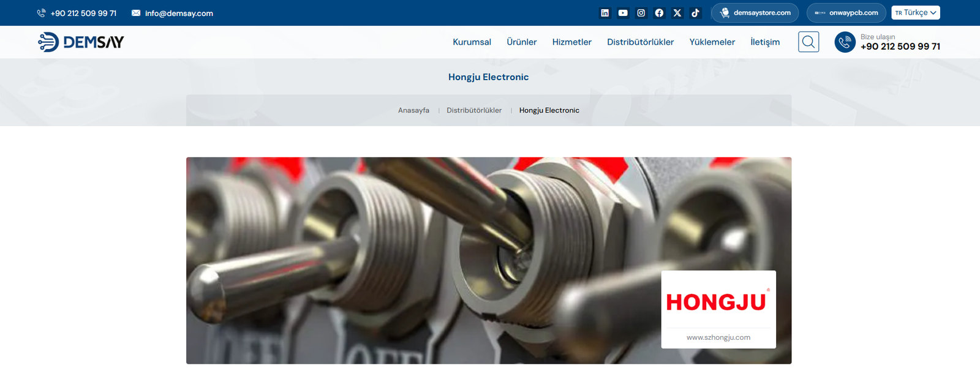Open the Hizmetler menu

pos(572,42)
